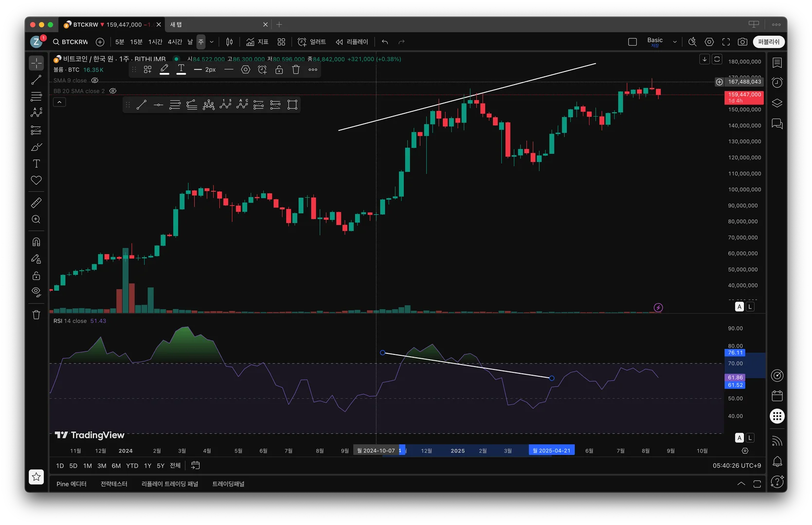Open more options on drawing toolbar
Screen dimensions: 812x525
click(x=313, y=70)
